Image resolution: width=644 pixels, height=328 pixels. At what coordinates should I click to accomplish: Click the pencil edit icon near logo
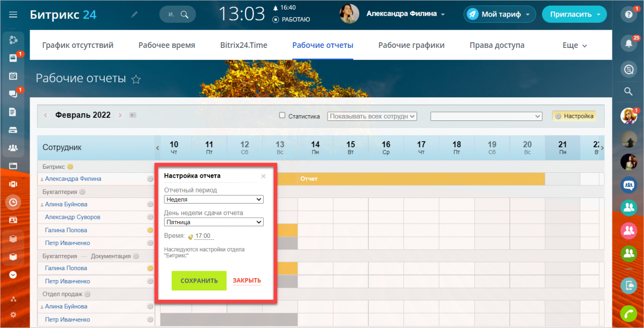134,15
